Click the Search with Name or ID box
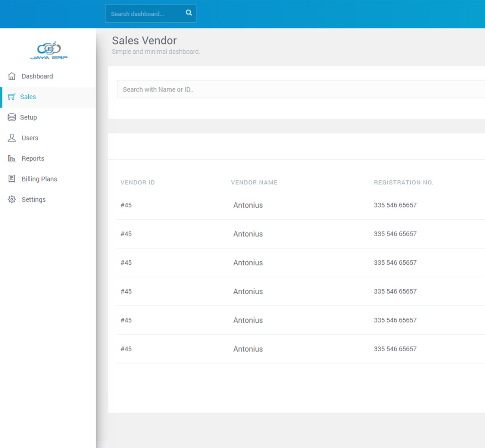This screenshot has width=485, height=448. tap(298, 89)
